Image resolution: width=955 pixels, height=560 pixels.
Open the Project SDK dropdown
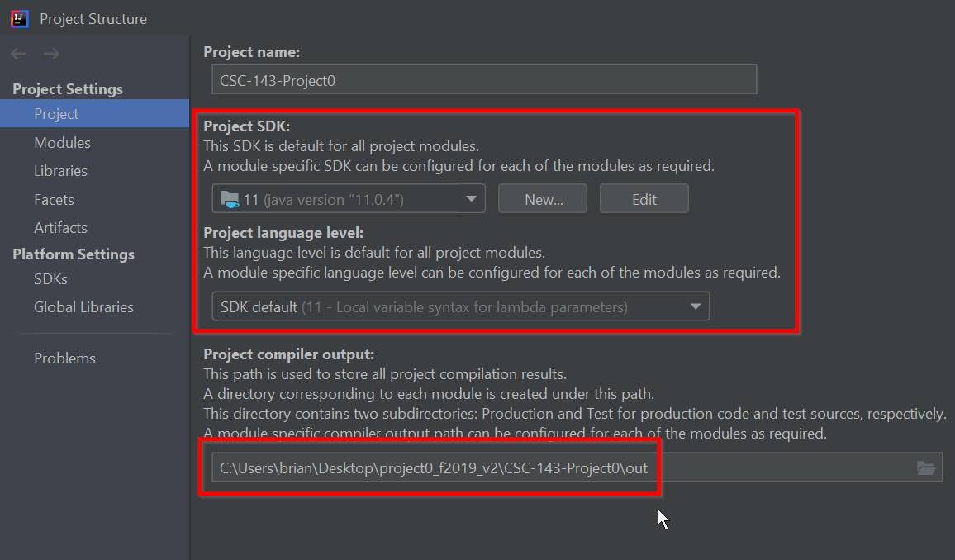click(471, 199)
